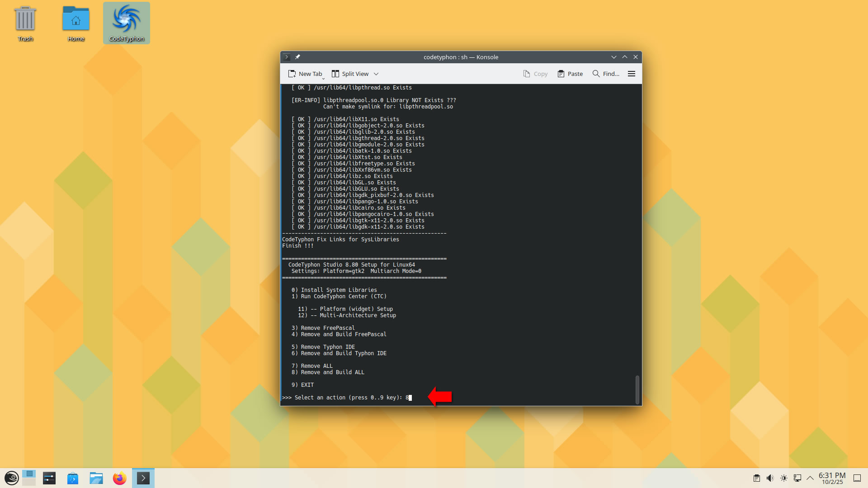Screen dimensions: 868x488
Task: Open Dolphin file manager in taskbar
Action: (x=96, y=478)
